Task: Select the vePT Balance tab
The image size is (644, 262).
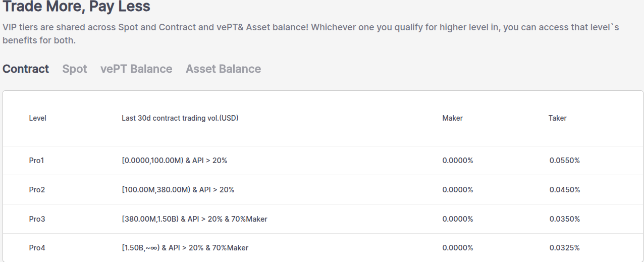Action: click(x=136, y=69)
